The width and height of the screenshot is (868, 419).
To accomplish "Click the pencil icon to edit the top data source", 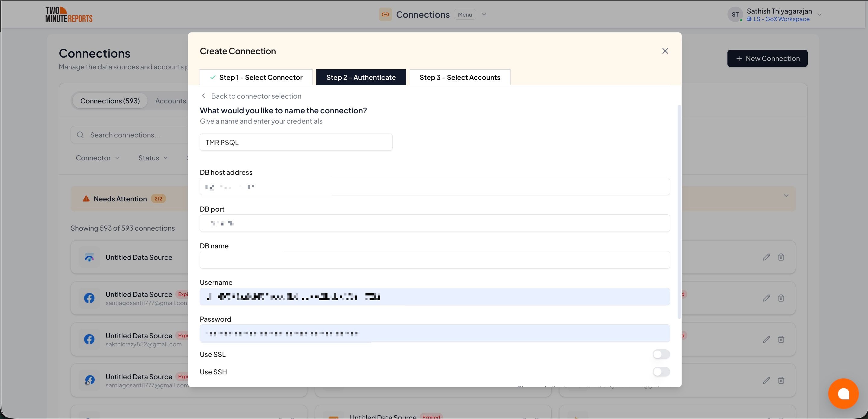I will pyautogui.click(x=766, y=257).
